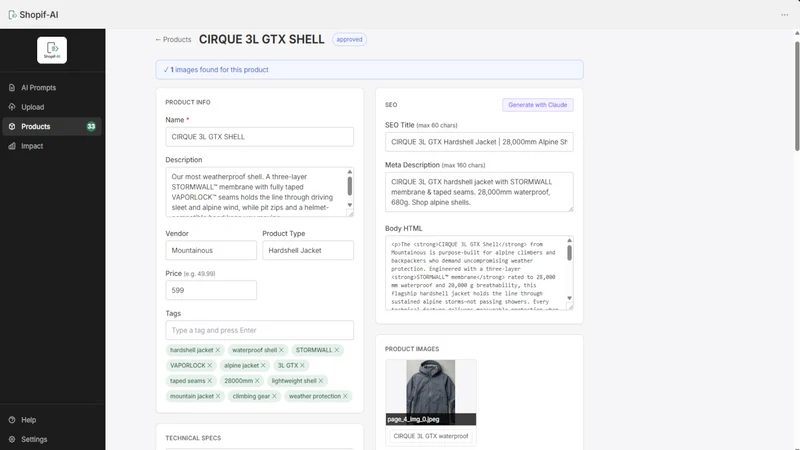Remove 3L GTX tag

click(x=303, y=365)
